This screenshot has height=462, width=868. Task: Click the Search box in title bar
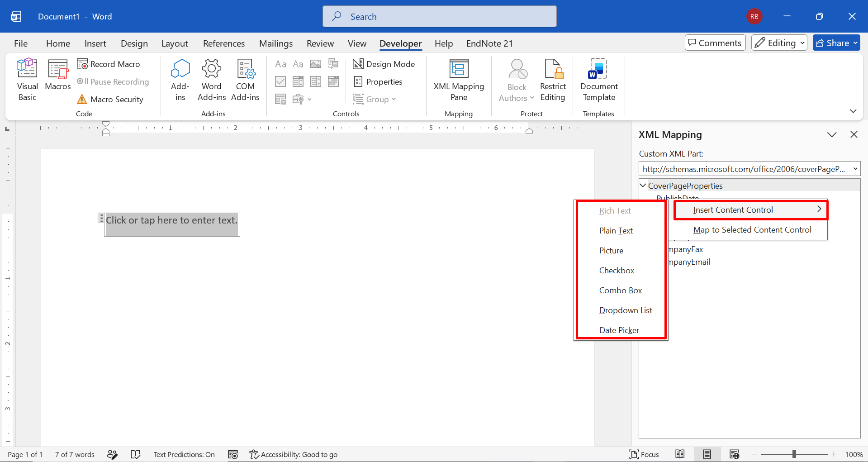coord(440,16)
